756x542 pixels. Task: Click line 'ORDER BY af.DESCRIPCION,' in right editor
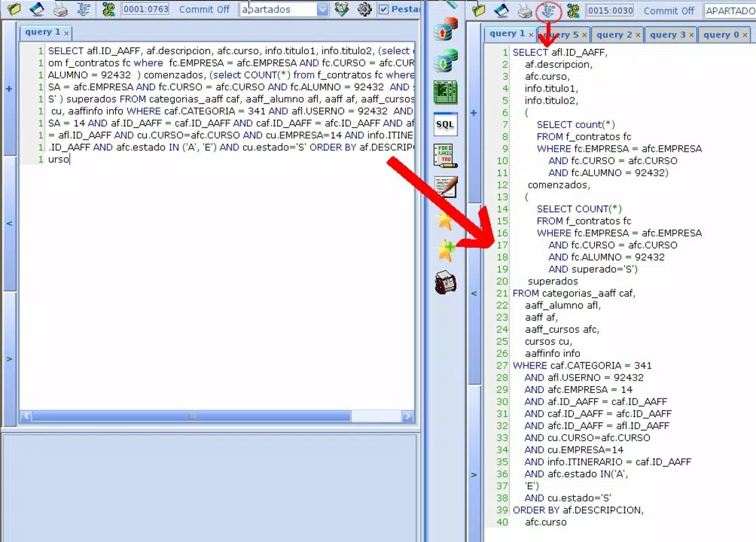pos(578,510)
